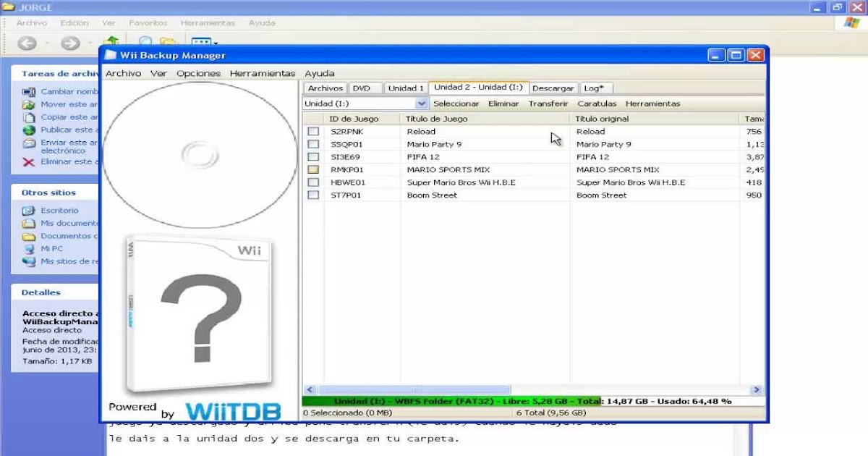Click the JORGE folder icon in title bar
868x456 pixels.
tap(9, 7)
